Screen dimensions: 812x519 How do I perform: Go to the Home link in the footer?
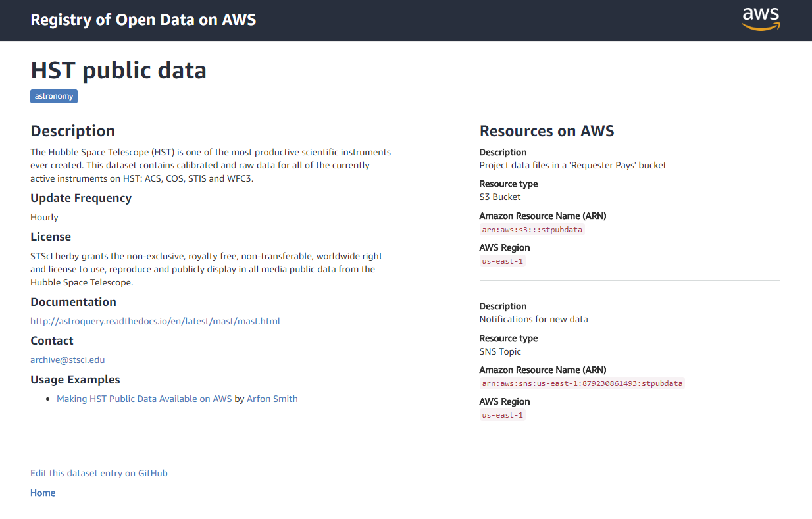[43, 493]
